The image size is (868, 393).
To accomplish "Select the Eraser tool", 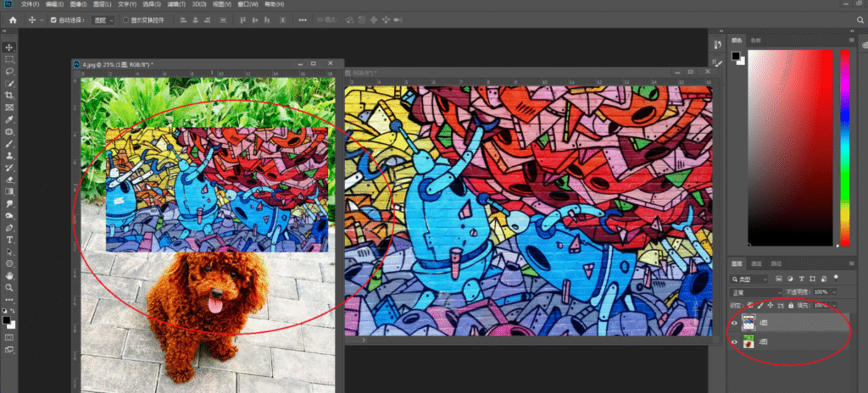I will (9, 180).
